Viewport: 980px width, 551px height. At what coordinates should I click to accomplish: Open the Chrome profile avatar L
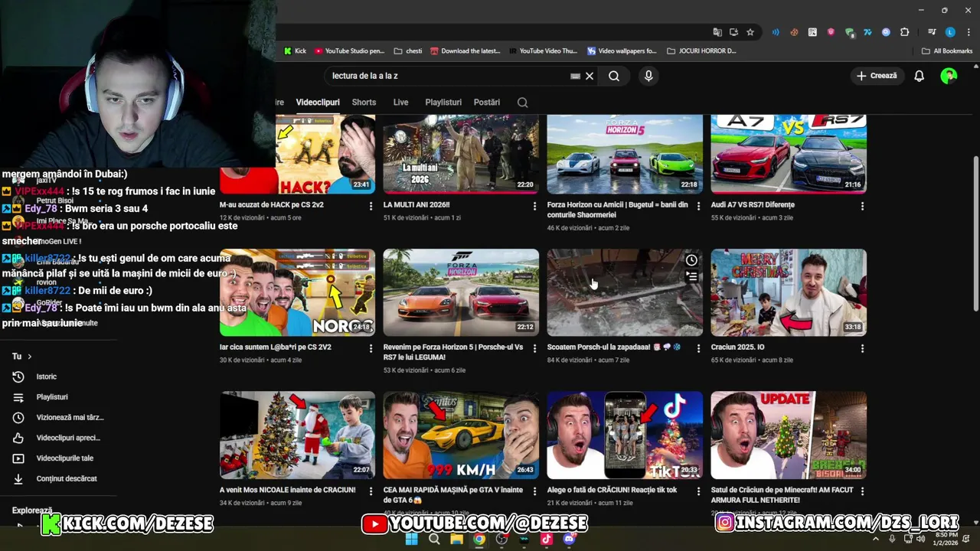950,32
